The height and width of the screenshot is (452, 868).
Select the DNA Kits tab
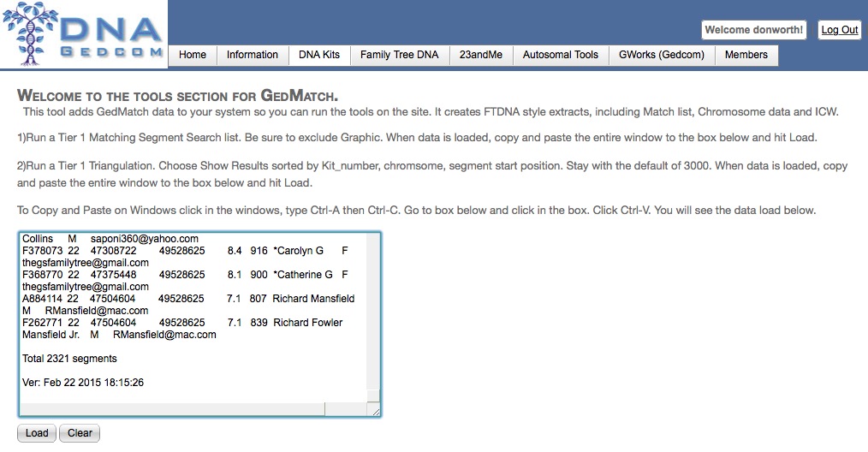pos(319,55)
